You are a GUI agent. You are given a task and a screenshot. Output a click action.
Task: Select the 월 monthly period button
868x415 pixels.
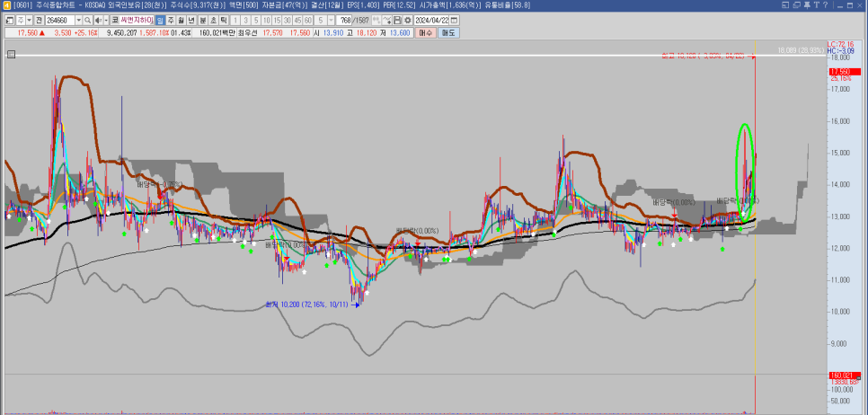(x=181, y=21)
